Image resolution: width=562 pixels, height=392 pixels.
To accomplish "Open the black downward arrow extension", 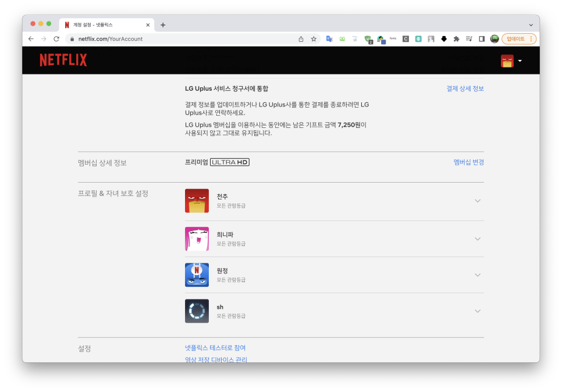I will click(444, 39).
